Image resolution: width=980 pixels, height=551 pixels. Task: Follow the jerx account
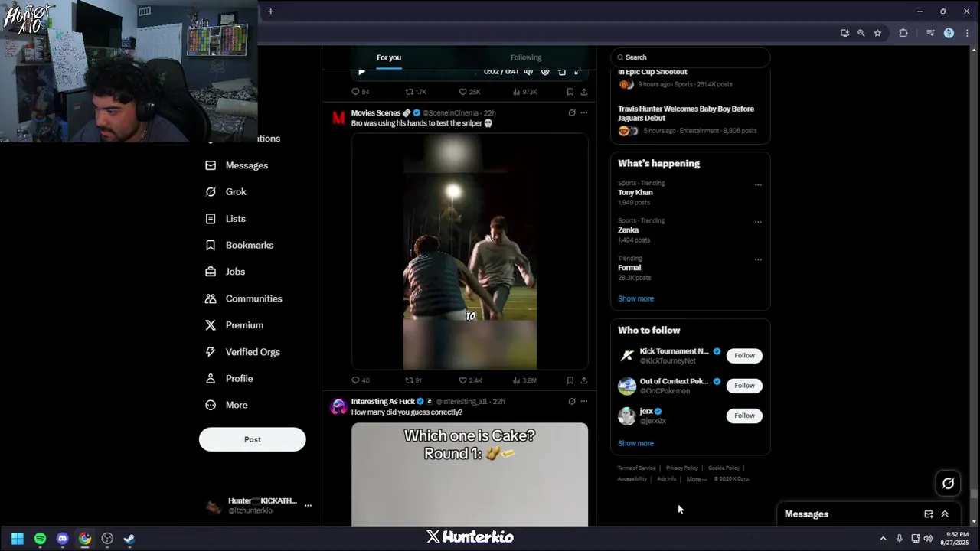pos(744,416)
